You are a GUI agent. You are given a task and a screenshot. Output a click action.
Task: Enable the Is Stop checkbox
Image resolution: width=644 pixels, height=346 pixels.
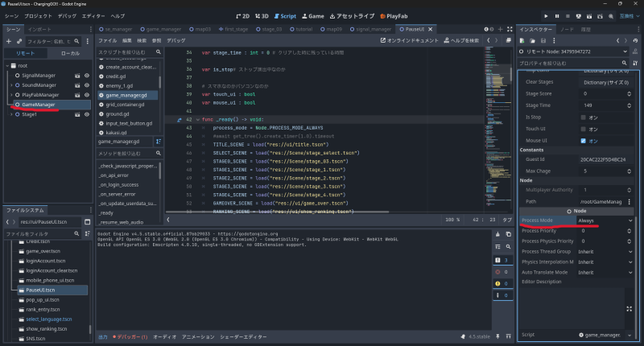pos(583,117)
